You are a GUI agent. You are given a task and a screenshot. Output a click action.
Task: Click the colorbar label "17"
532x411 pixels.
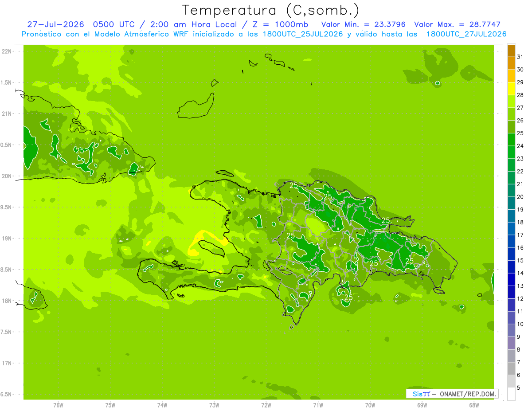tap(520, 235)
